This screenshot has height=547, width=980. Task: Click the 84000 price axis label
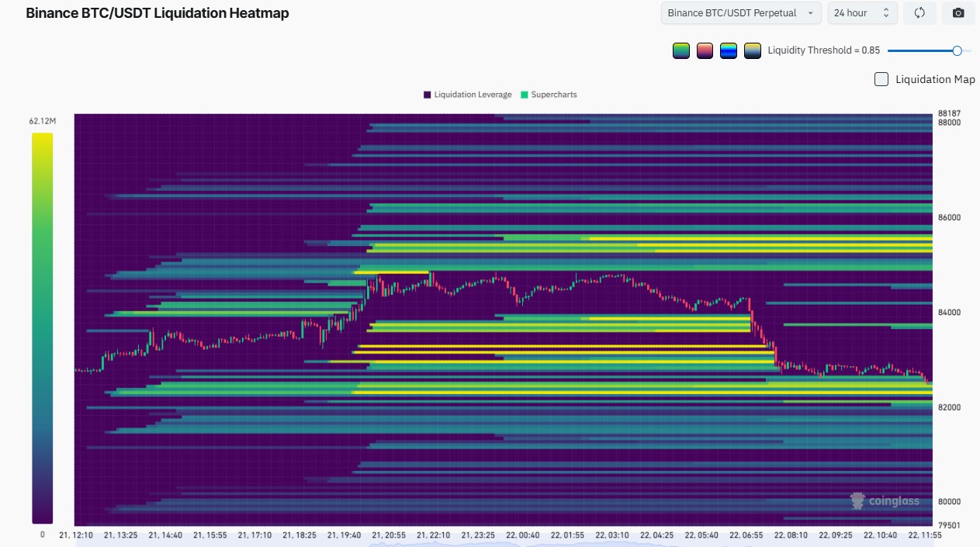coord(949,312)
